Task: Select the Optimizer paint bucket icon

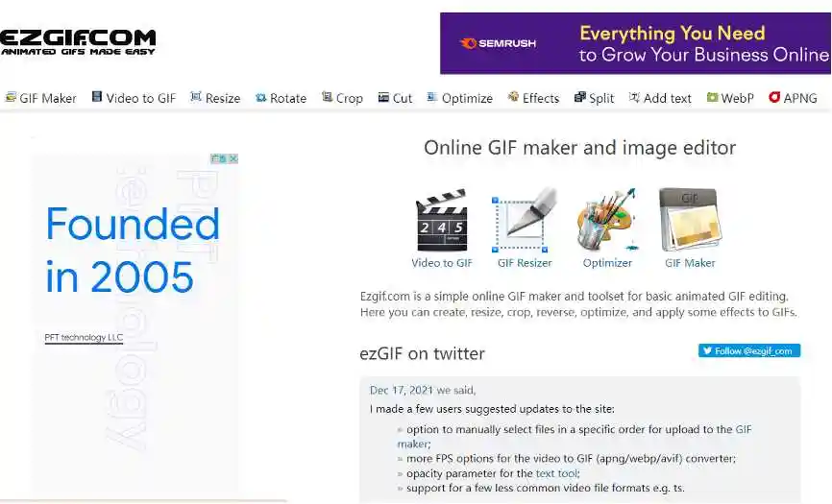Action: point(607,221)
